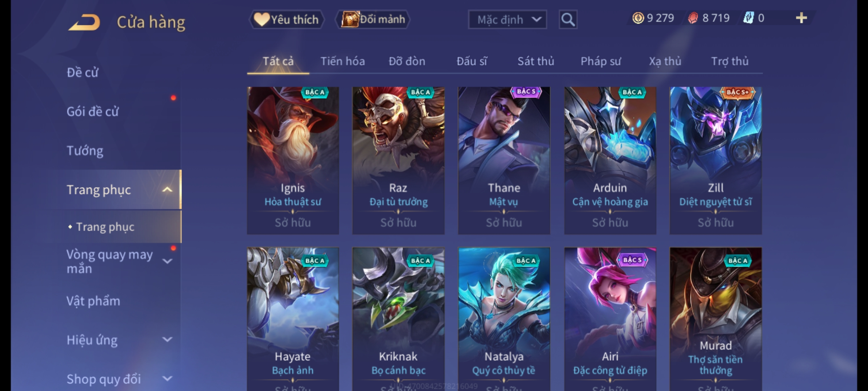
Task: Open the Mặc định sort dropdown
Action: [x=507, y=20]
